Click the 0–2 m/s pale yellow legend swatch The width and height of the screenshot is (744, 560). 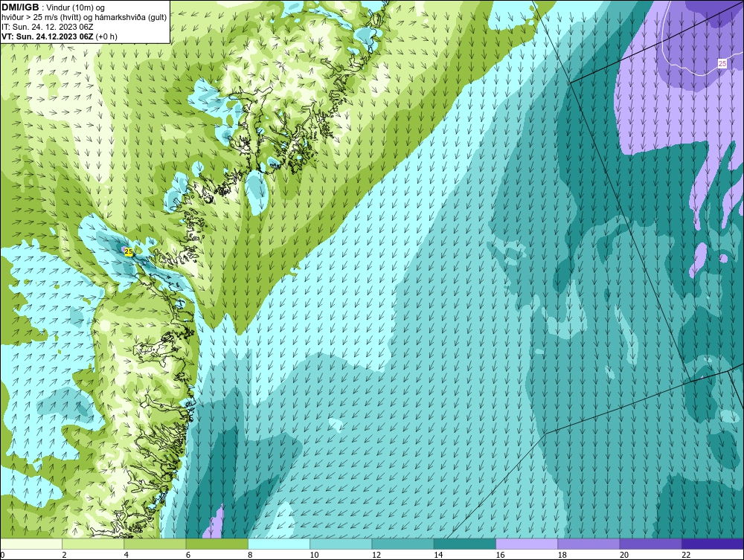[x=31, y=544]
